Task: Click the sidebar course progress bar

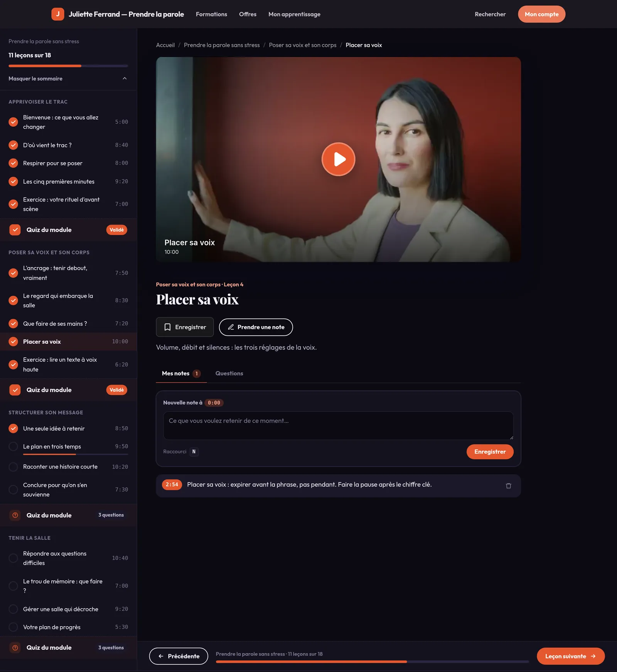Action: (x=68, y=66)
